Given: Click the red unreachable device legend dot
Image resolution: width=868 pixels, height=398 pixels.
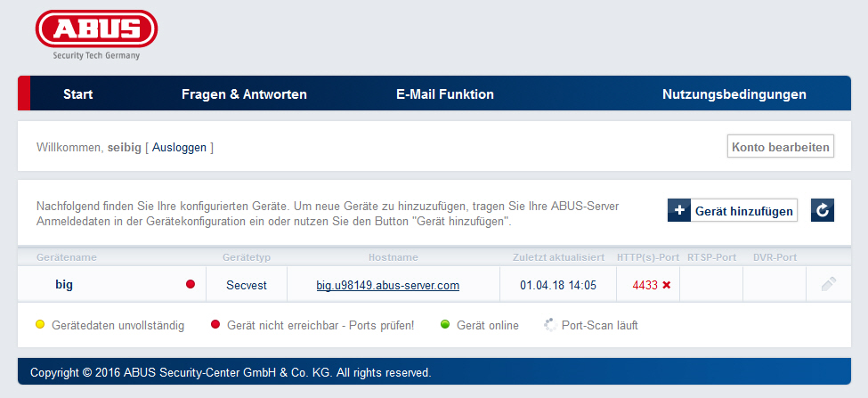Looking at the screenshot, I should point(215,325).
